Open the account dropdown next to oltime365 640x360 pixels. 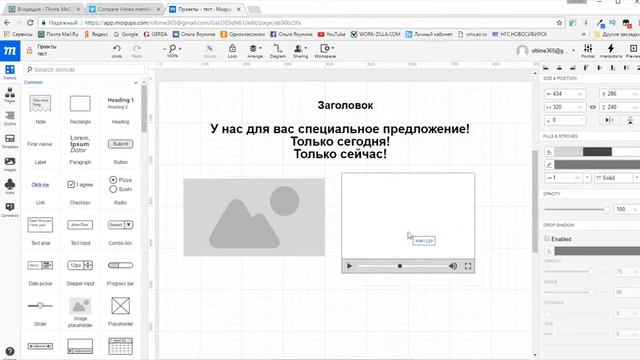(573, 51)
